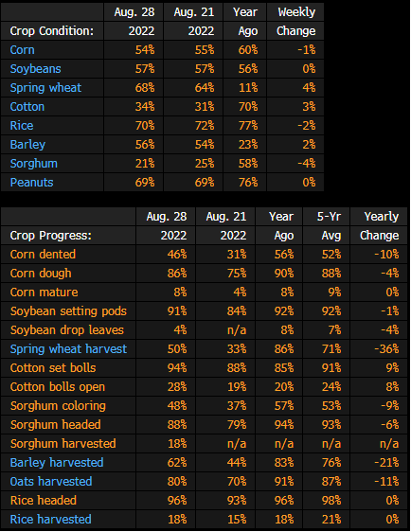Viewport: 411px width, 532px height.
Task: Click the 5-Yr Avg column header
Action: click(327, 226)
